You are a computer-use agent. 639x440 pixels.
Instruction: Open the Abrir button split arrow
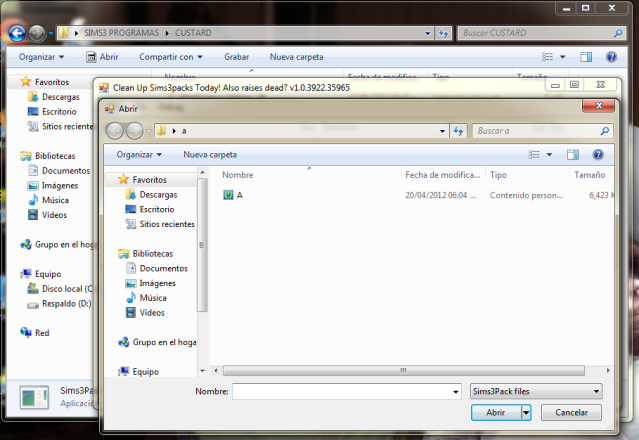526,412
